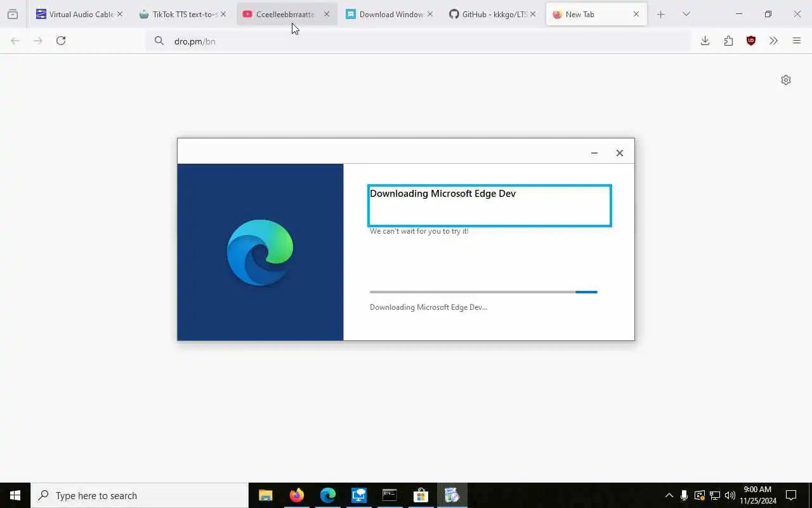Click the dro.pm/bn address bar
Viewport: 812px width, 508px height.
(x=419, y=41)
